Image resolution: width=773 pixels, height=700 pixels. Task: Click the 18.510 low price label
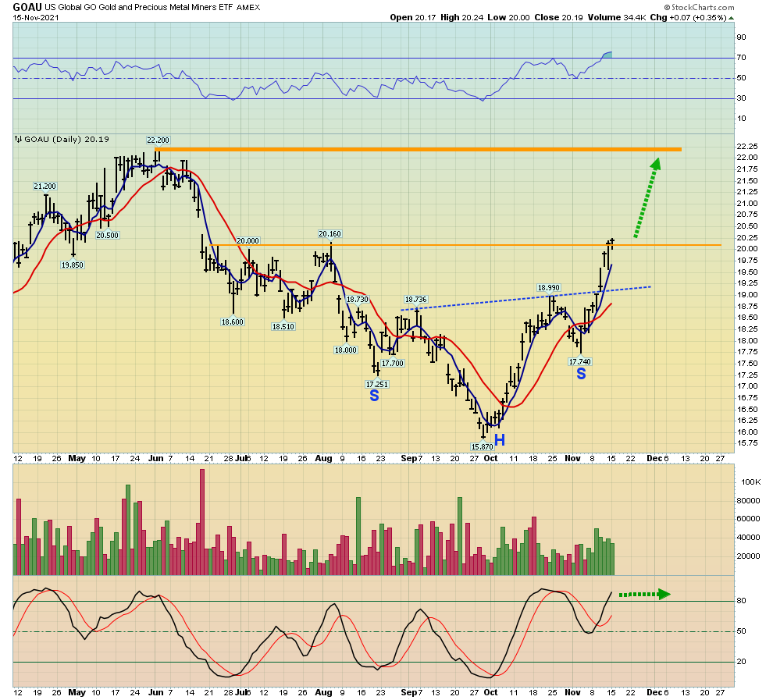click(x=283, y=326)
